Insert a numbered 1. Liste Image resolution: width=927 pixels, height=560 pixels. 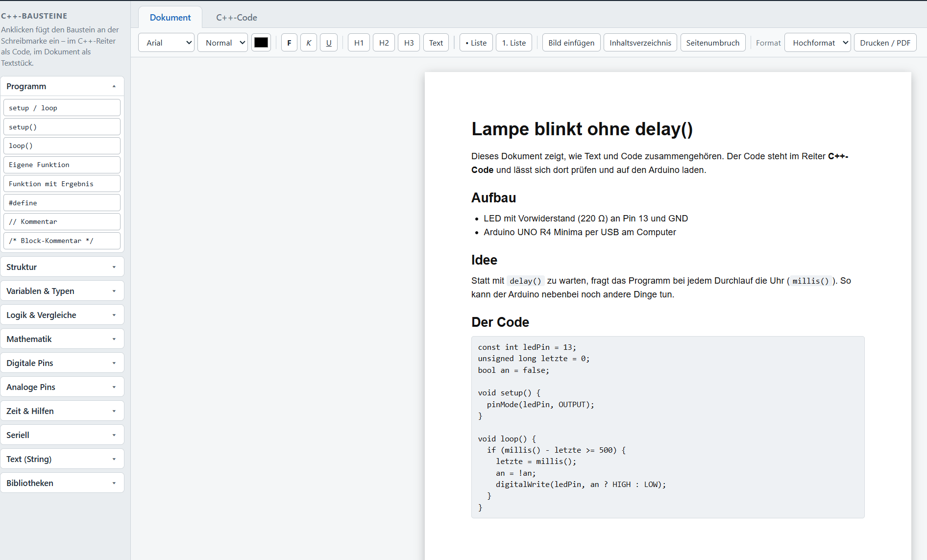[514, 43]
